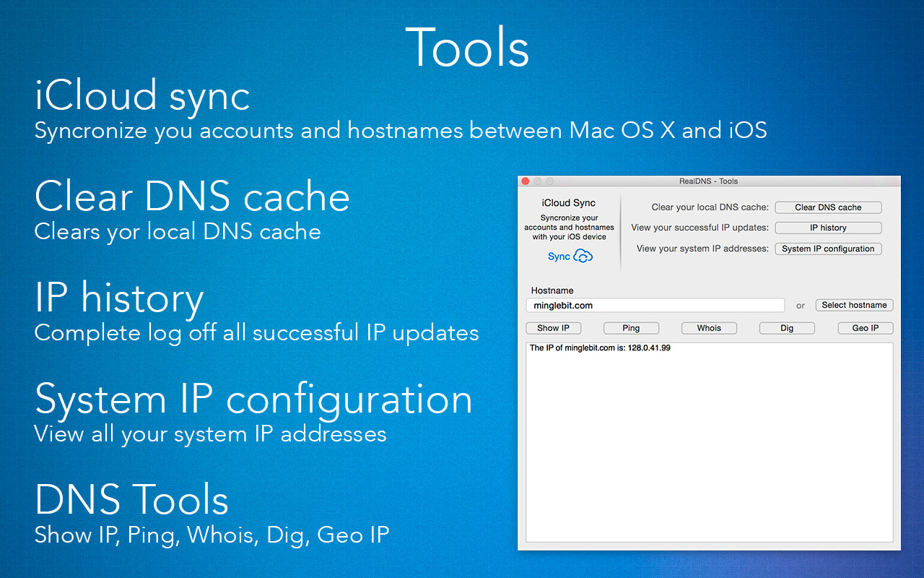This screenshot has width=924, height=578.
Task: Open the Select hostname chooser
Action: pos(854,305)
